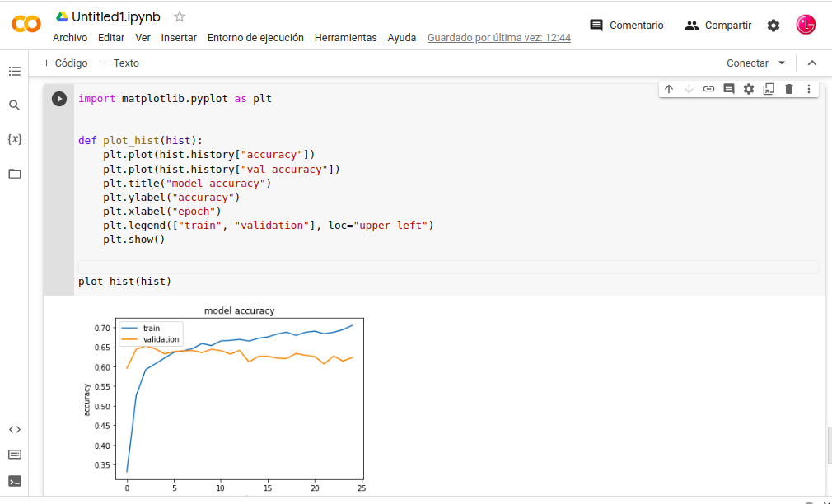The width and height of the screenshot is (832, 504).
Task: Collapse the header with chevron up
Action: tap(812, 63)
